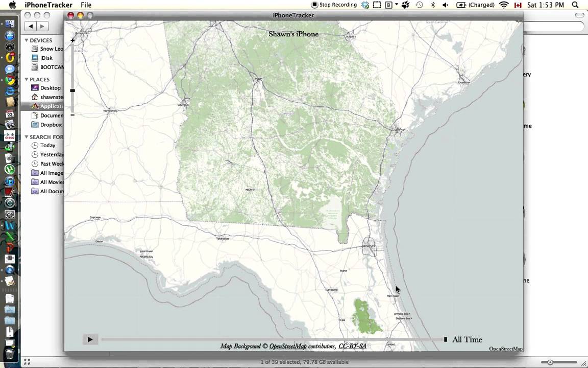This screenshot has height=368, width=588.
Task: Open the Time Machine menu bar icon
Action: pos(419,5)
